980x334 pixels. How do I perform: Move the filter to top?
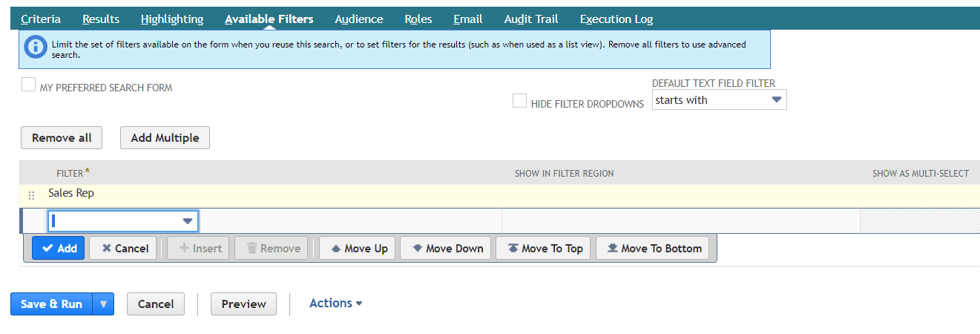tap(544, 249)
